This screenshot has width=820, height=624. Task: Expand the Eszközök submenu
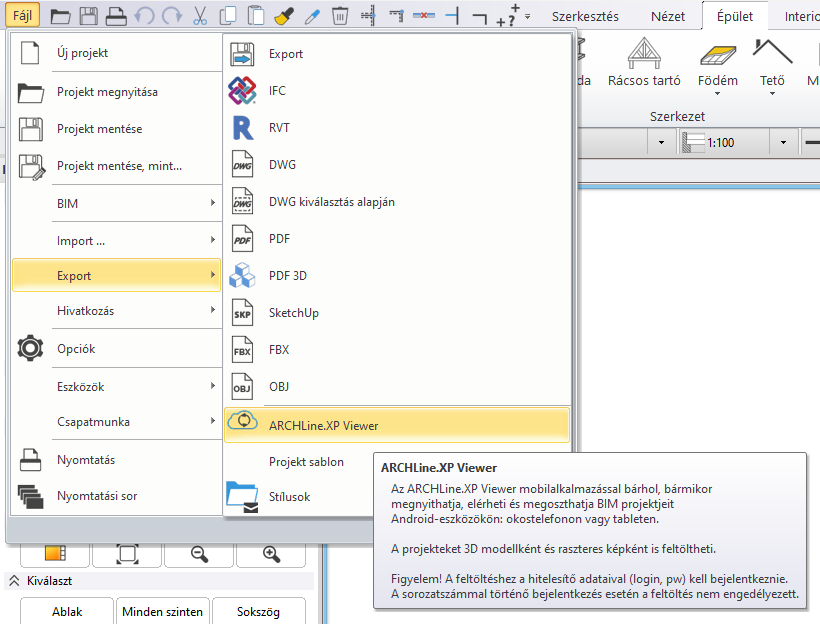tap(117, 387)
